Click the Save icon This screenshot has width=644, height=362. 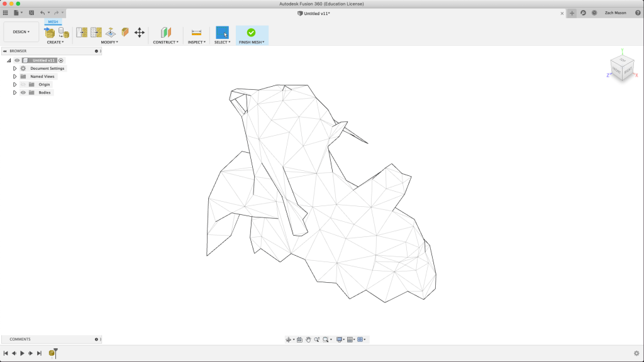pyautogui.click(x=31, y=13)
